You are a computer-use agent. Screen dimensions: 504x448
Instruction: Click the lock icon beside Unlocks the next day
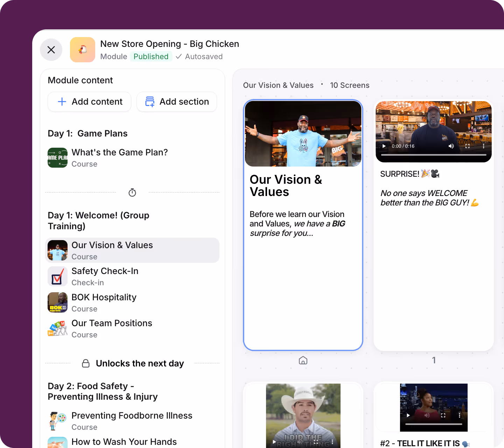[x=86, y=363]
